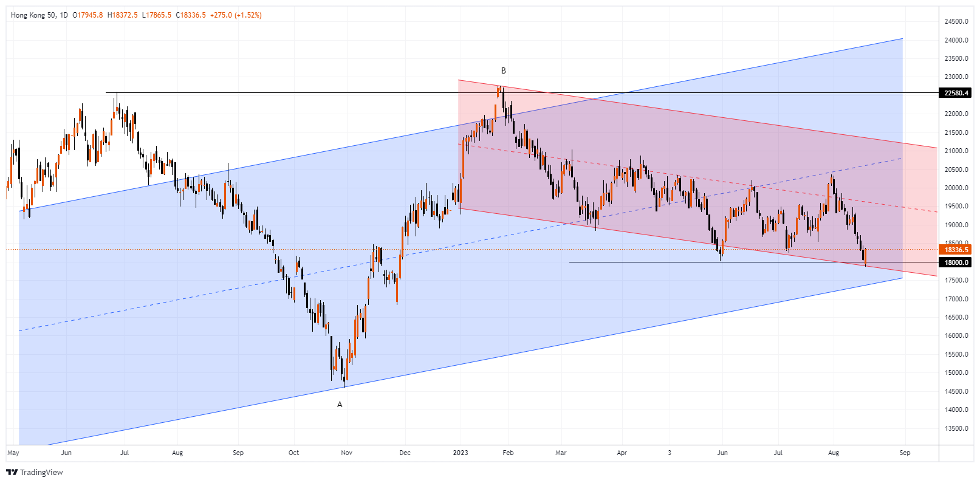Screen dimensions: 980x483
Task: Click the Jul label of 2022 on time axis
Action: pyautogui.click(x=124, y=453)
